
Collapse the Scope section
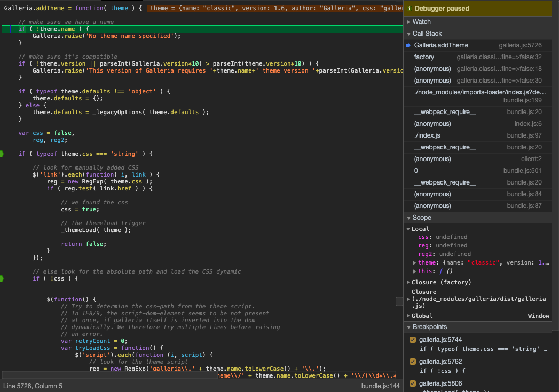click(x=408, y=218)
